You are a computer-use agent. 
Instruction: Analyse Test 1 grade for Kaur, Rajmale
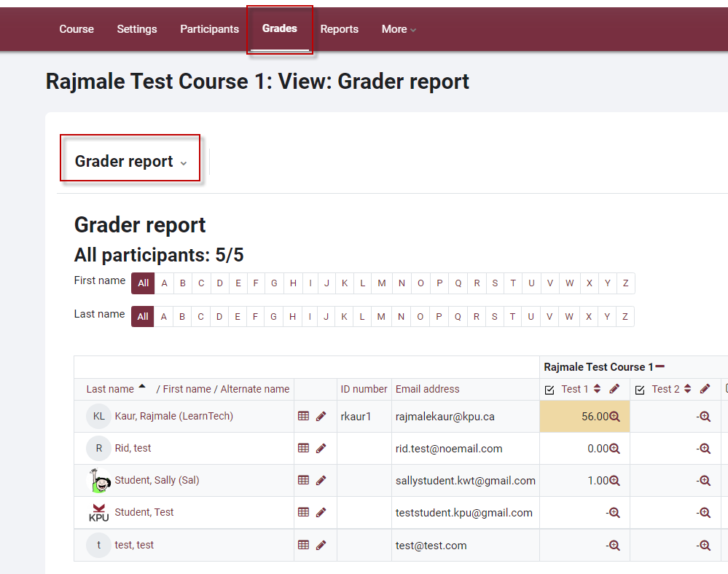[614, 416]
